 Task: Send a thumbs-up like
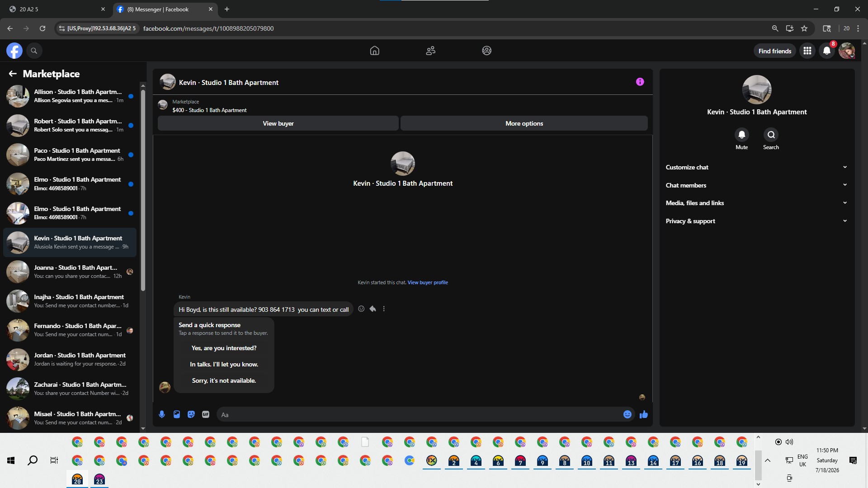coord(644,414)
